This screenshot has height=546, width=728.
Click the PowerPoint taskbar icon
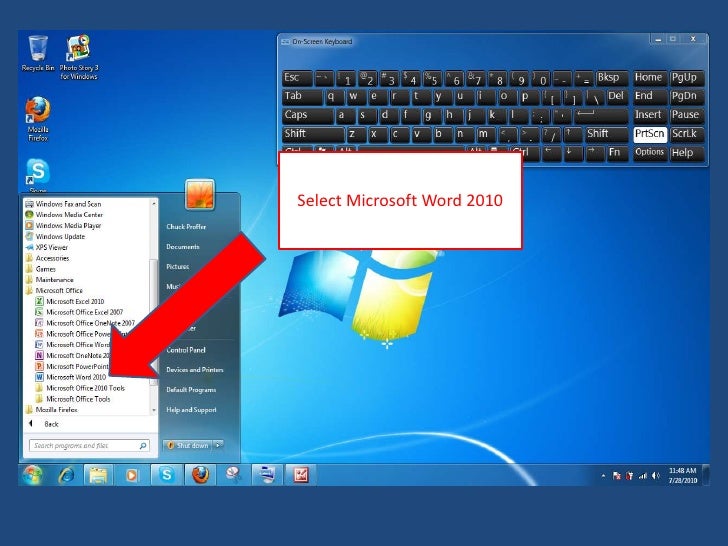pyautogui.click(x=300, y=475)
